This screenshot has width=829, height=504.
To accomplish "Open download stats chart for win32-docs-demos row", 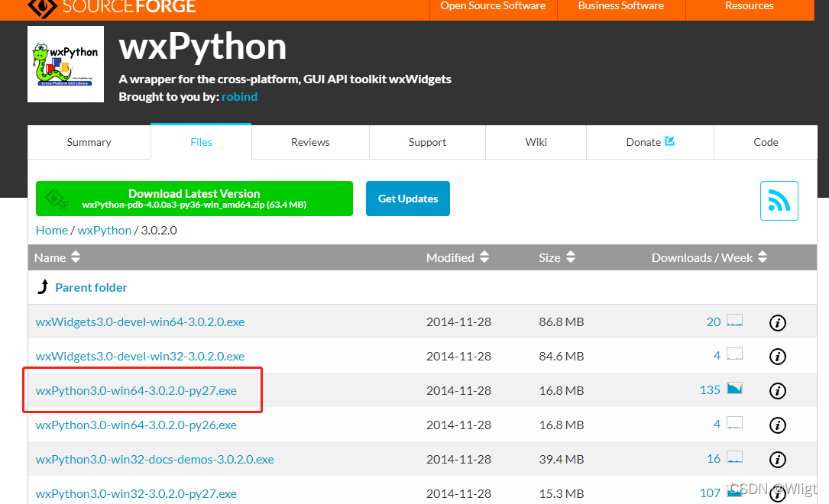I will [x=734, y=457].
